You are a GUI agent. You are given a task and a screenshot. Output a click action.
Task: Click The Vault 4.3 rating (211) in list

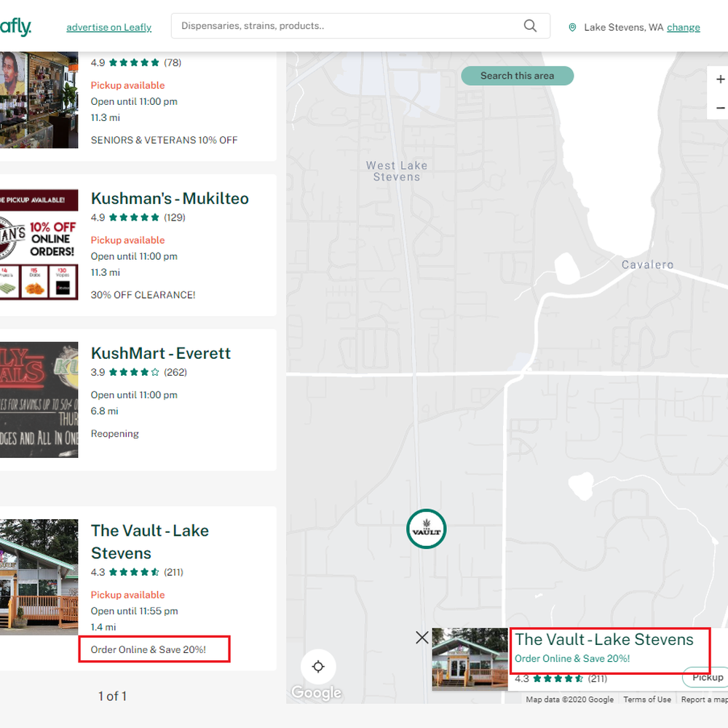(137, 572)
